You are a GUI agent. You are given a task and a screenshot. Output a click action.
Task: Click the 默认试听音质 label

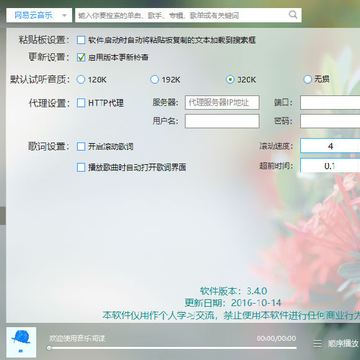pyautogui.click(x=40, y=80)
